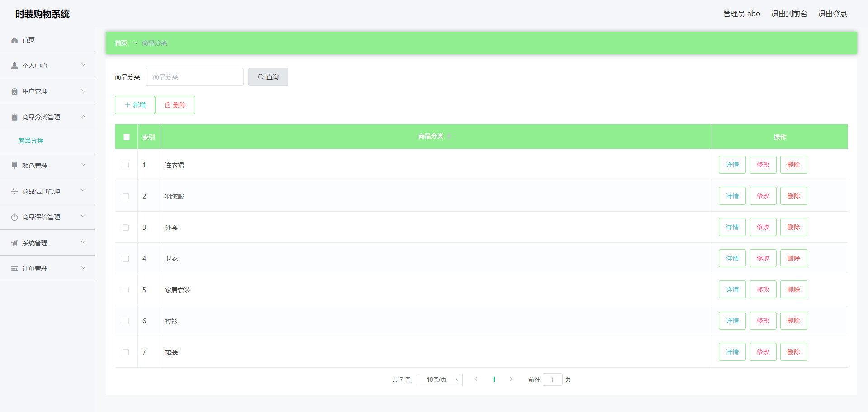Expand the 系统管理 menu chevron
The height and width of the screenshot is (412, 868).
pos(83,242)
